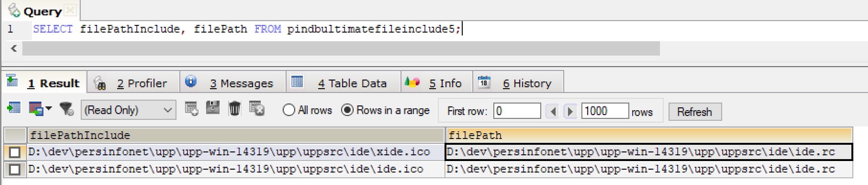Viewport: 868px width, 185px height.
Task: Click the next page arrow
Action: coord(570,111)
